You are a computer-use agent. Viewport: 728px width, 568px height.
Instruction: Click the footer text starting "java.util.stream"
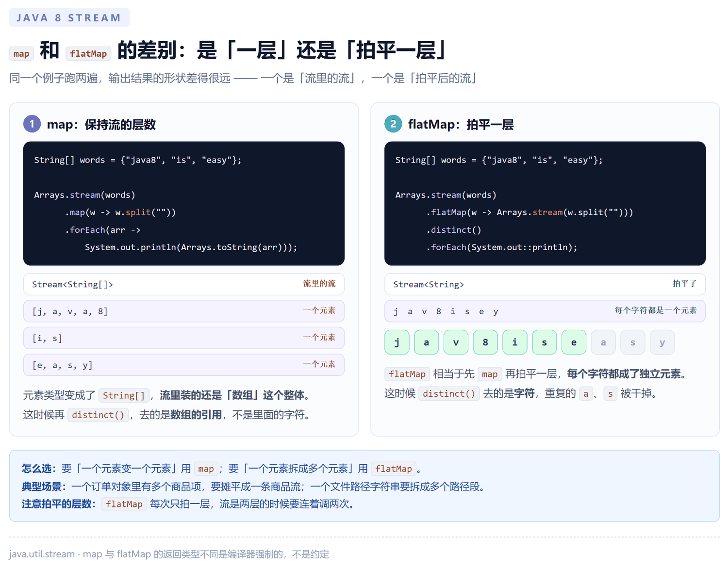click(x=169, y=554)
